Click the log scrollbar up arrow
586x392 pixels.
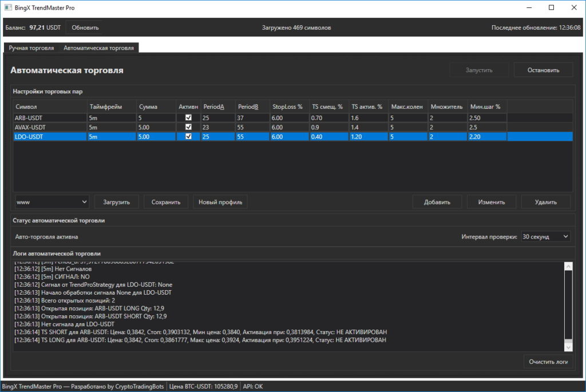(x=568, y=266)
